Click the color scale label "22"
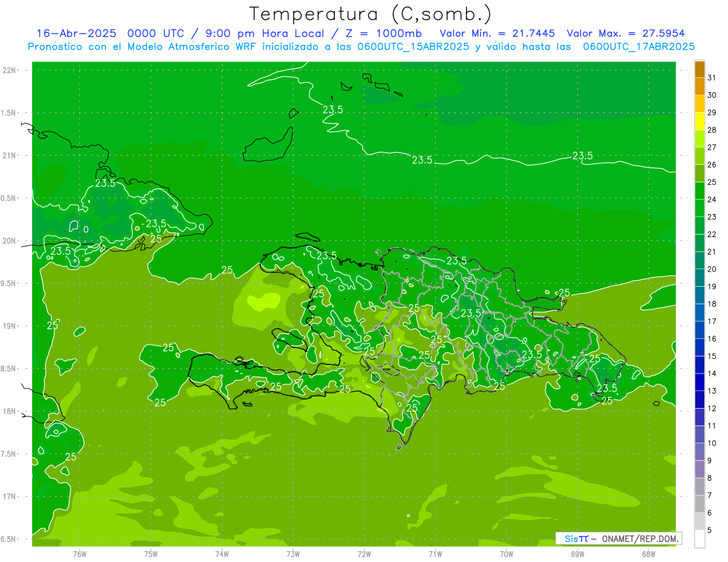The height and width of the screenshot is (562, 728). 712,235
